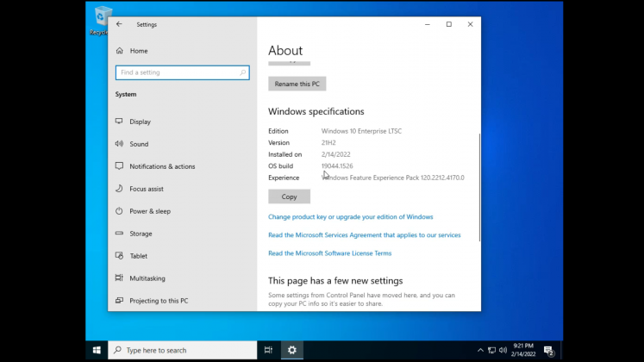This screenshot has height=362, width=644.
Task: Click the Edition value Windows 10 Enterprise LTSC
Action: point(361,131)
